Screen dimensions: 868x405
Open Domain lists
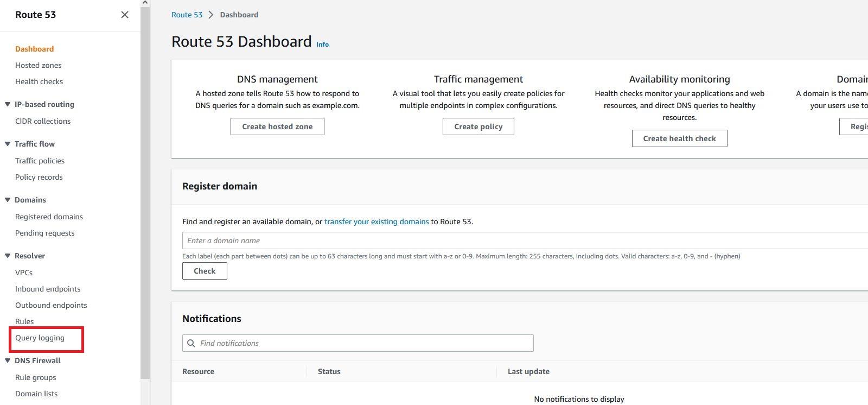[x=36, y=394]
